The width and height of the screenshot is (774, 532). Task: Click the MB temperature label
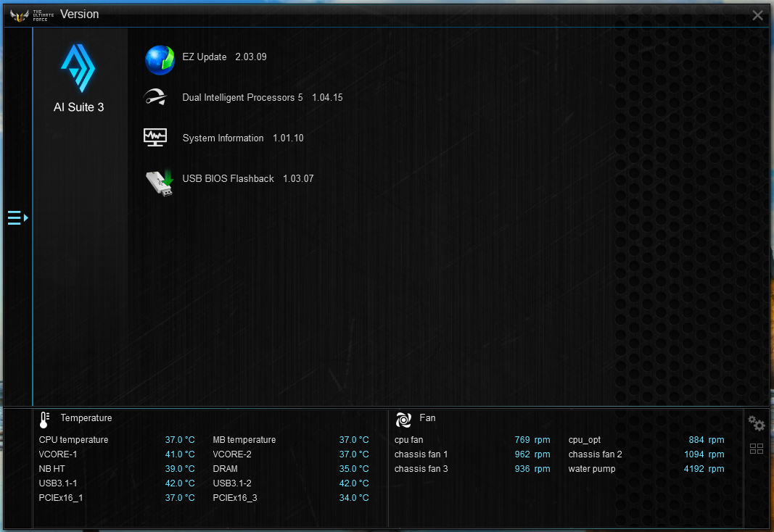click(x=244, y=439)
